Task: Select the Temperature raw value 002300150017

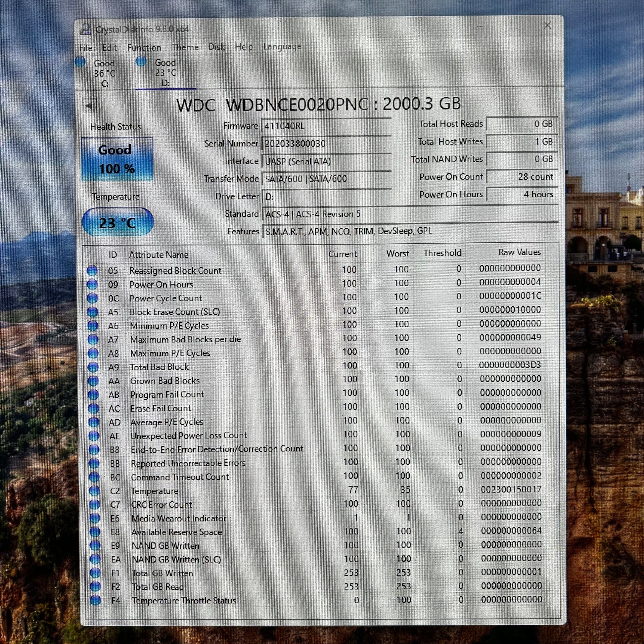Action: pos(511,489)
